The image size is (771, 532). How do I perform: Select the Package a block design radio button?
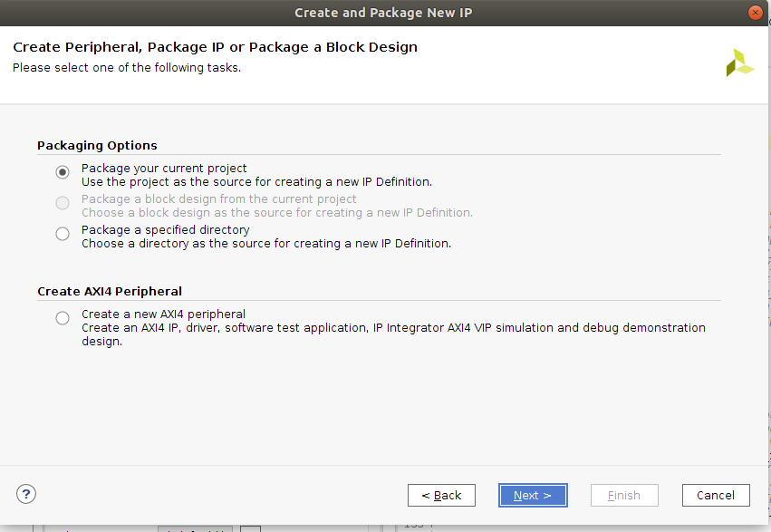click(63, 203)
